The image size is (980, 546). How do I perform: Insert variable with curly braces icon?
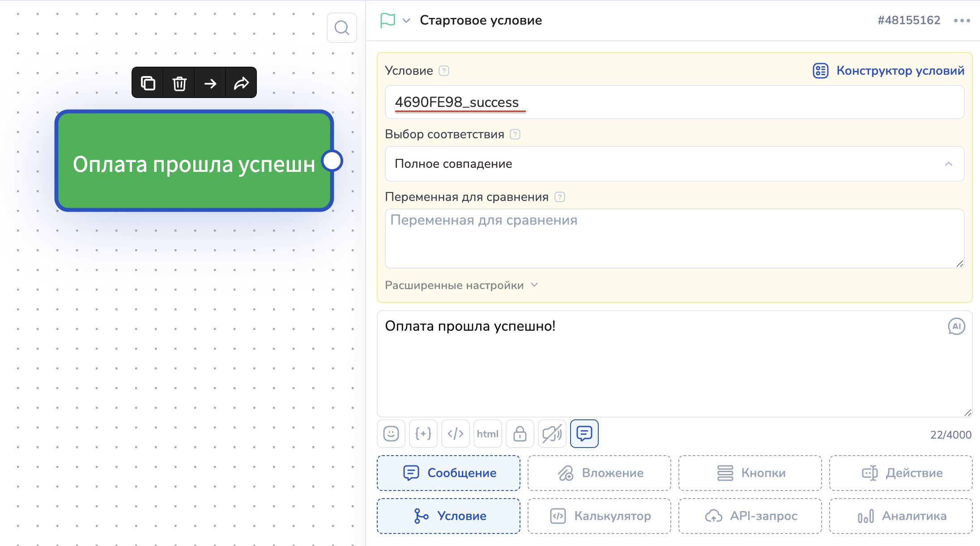(x=423, y=433)
